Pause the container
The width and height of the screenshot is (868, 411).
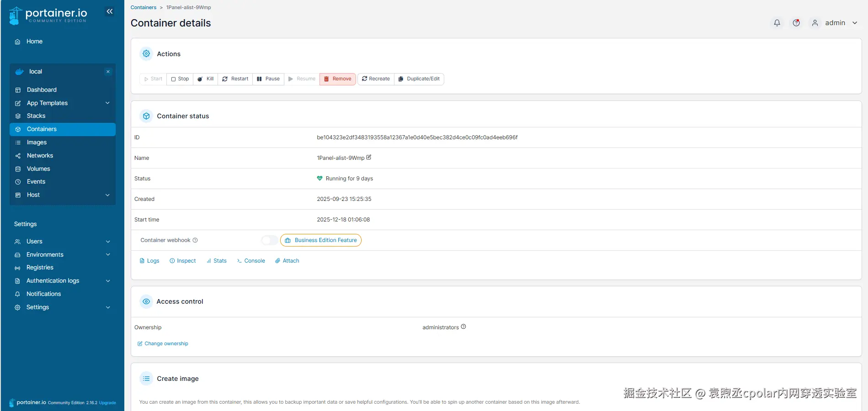pyautogui.click(x=268, y=79)
